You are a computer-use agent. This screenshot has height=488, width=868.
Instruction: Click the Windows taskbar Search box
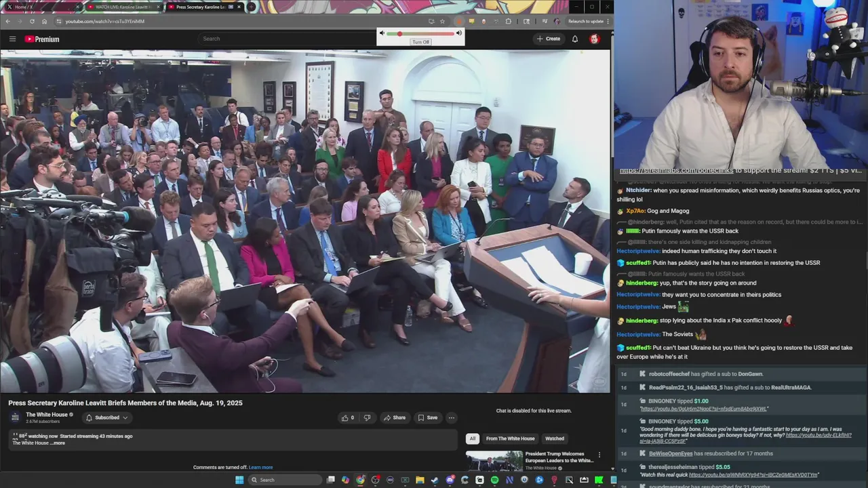coord(285,480)
